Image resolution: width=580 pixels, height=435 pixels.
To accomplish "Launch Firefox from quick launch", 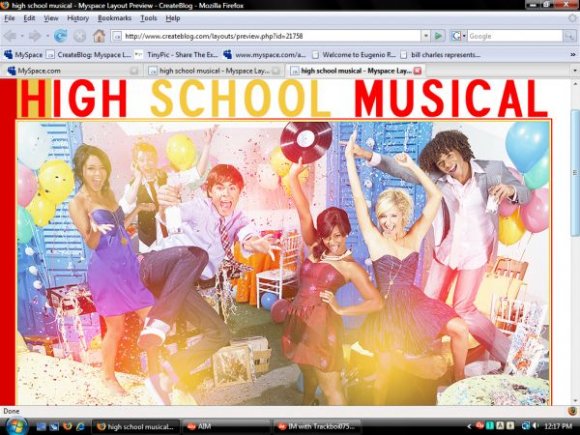I will pyautogui.click(x=67, y=426).
